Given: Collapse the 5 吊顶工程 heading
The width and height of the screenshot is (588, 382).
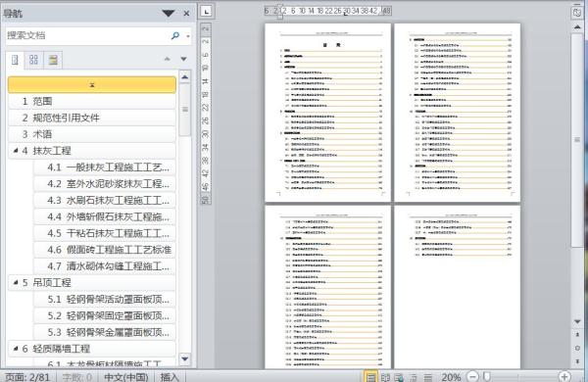Looking at the screenshot, I should (x=16, y=282).
